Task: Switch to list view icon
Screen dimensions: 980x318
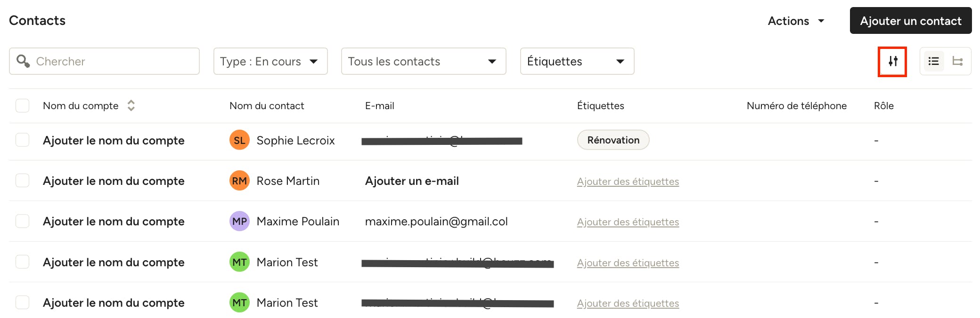Action: pyautogui.click(x=933, y=61)
